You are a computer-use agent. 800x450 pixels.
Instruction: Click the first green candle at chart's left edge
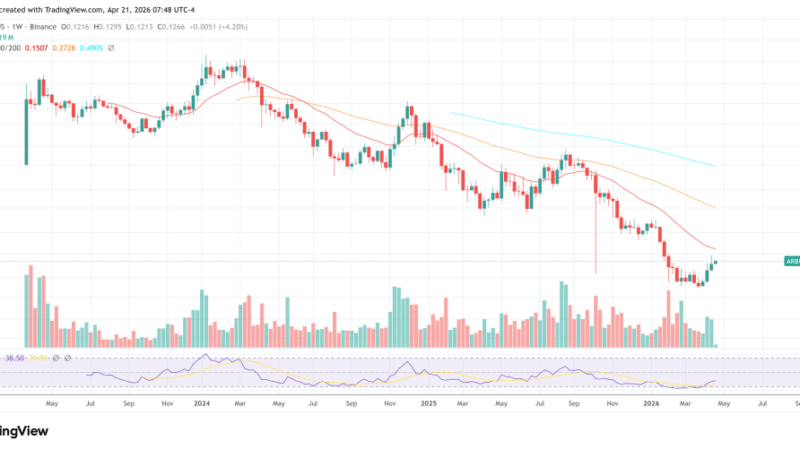coord(26,132)
